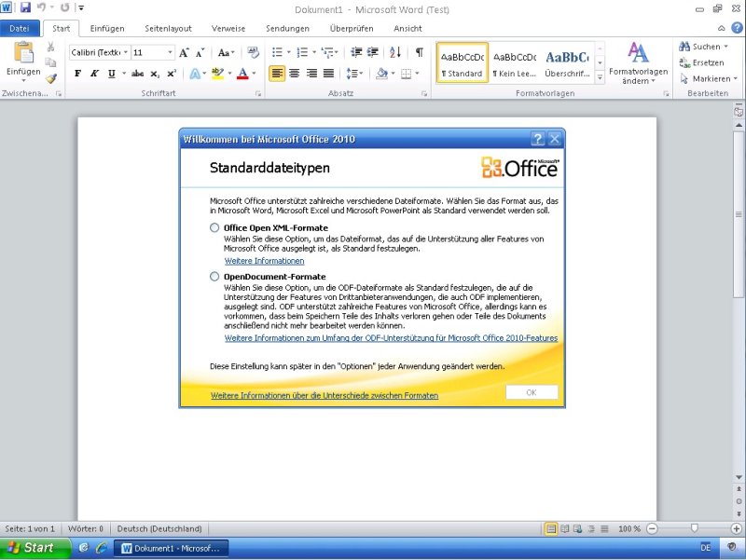Expand the Calibri font name dropdown

(124, 53)
